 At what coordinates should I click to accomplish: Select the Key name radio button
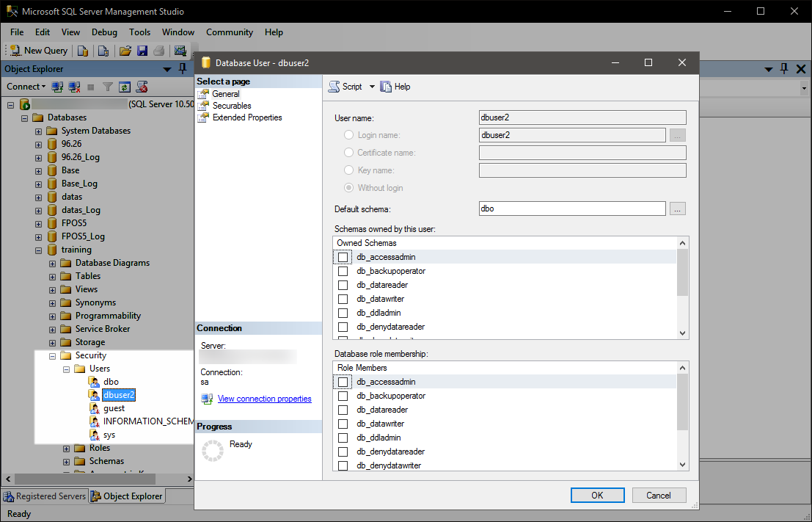(348, 170)
